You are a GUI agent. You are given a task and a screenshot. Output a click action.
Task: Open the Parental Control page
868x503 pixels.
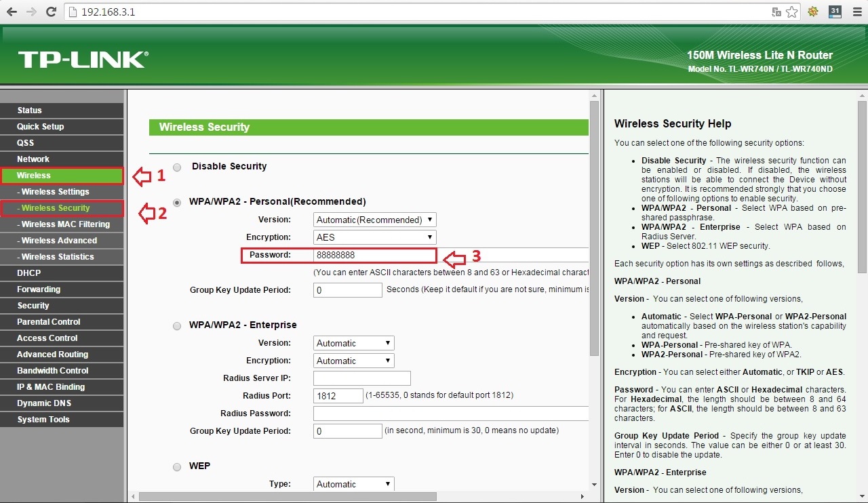(49, 322)
